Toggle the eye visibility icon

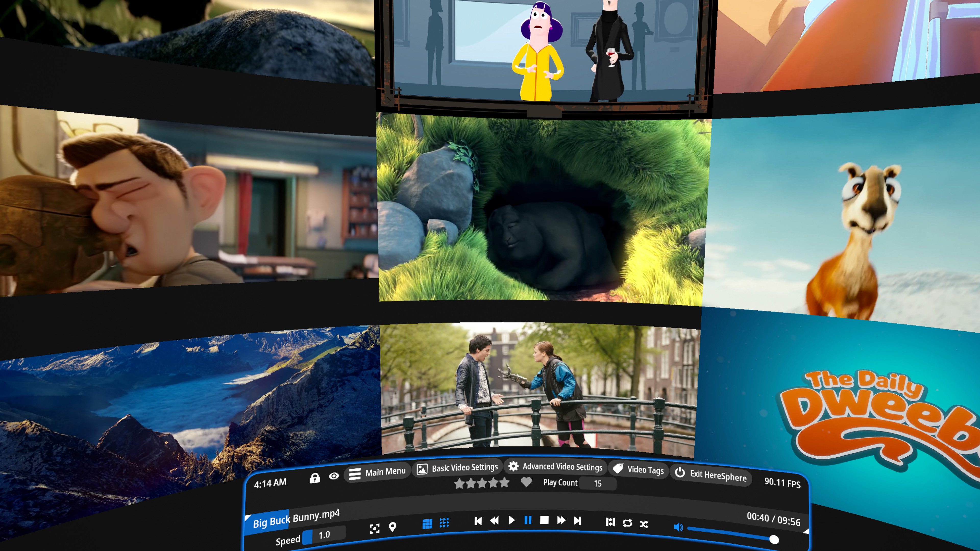[x=334, y=476]
